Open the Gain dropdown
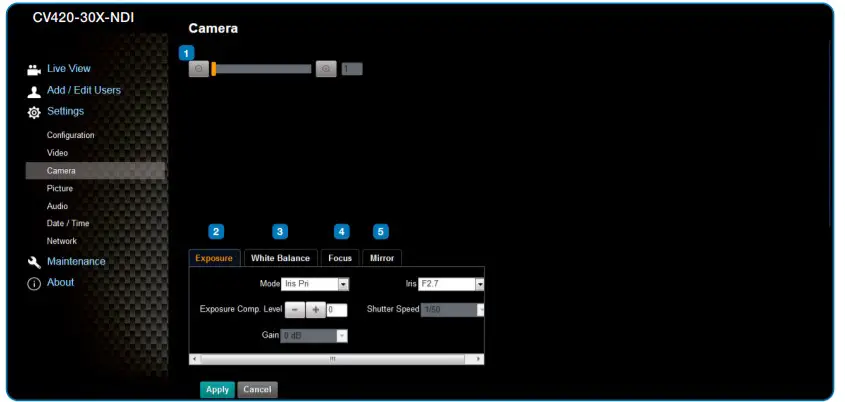Screen dimensions: 845x402 pyautogui.click(x=314, y=336)
